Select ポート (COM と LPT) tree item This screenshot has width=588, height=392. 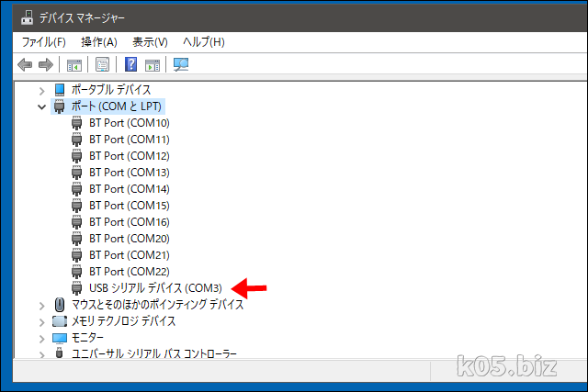[x=117, y=106]
